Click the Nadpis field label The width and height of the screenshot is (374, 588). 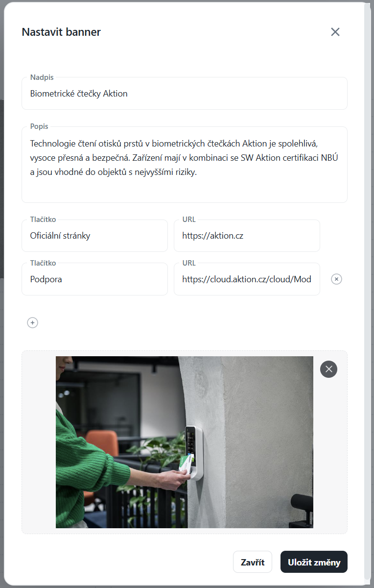coord(42,77)
